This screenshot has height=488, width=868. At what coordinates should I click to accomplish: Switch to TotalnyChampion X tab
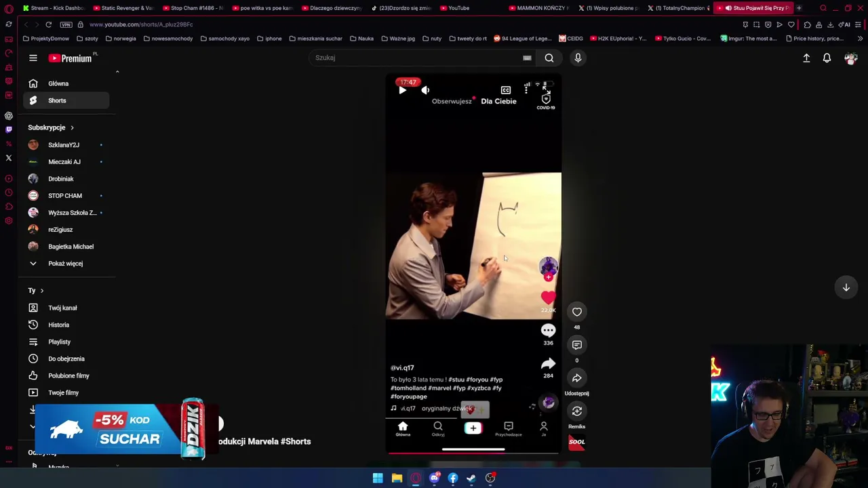678,8
